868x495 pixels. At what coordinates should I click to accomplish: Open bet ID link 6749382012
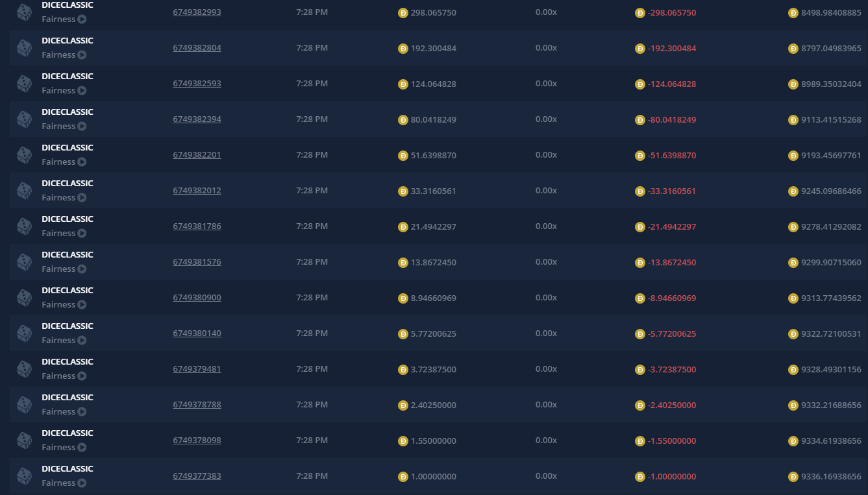click(197, 191)
